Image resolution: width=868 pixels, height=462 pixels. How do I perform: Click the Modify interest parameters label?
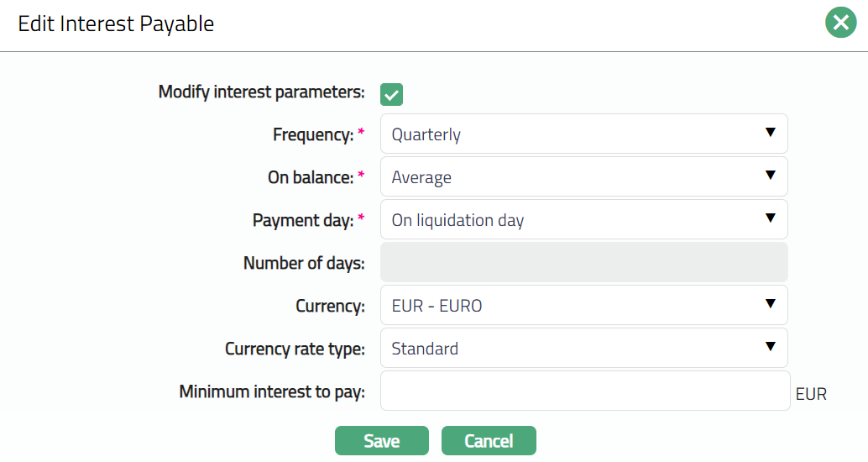[261, 92]
